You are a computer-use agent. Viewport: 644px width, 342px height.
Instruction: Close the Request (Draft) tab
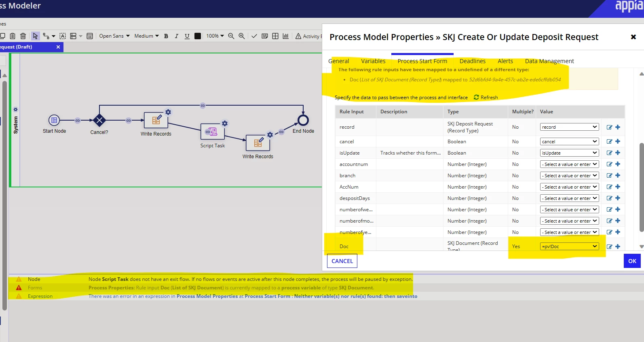pyautogui.click(x=58, y=47)
